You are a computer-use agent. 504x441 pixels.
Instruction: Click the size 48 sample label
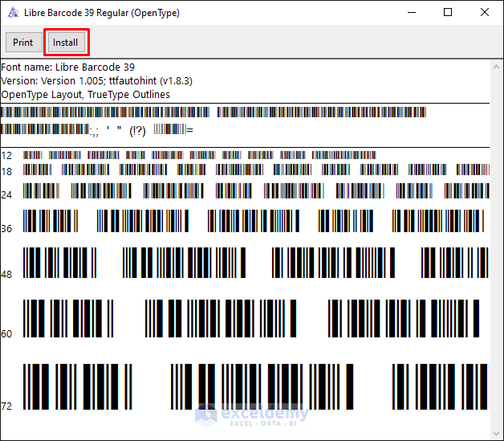(x=6, y=275)
